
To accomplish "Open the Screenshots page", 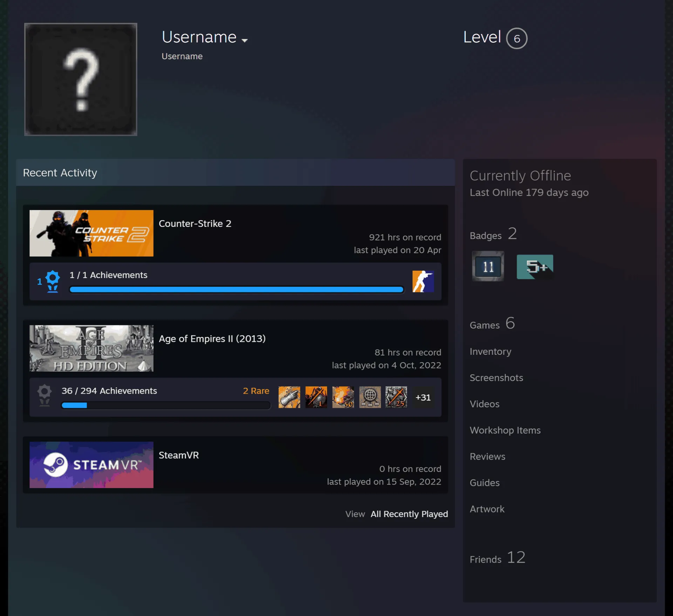I will point(496,378).
